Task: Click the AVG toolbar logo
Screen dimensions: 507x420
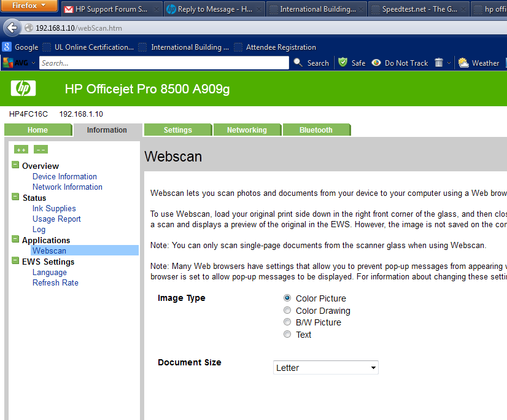Action: click(x=15, y=63)
